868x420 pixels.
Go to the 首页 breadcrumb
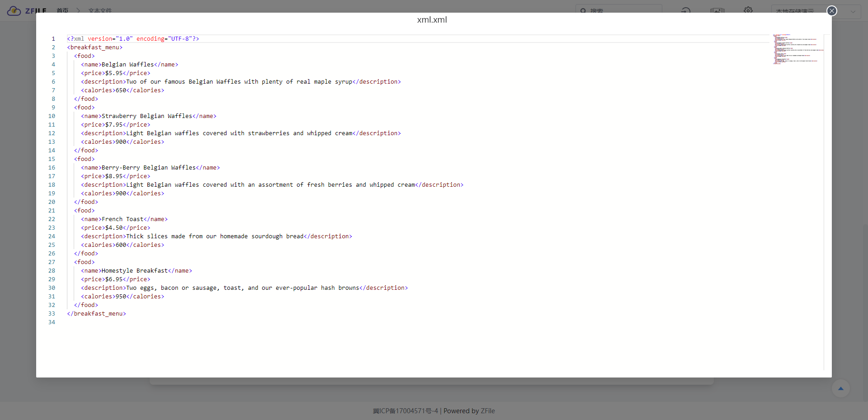click(x=62, y=10)
